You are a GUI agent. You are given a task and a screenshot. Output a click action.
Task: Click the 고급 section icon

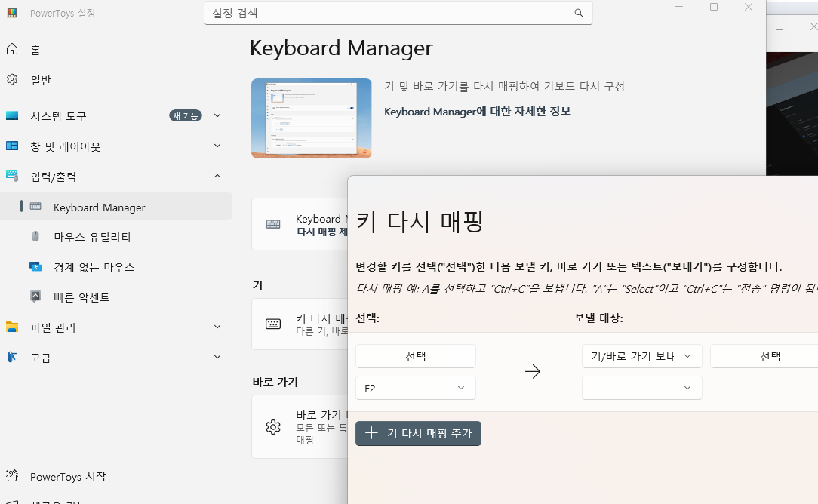[12, 357]
